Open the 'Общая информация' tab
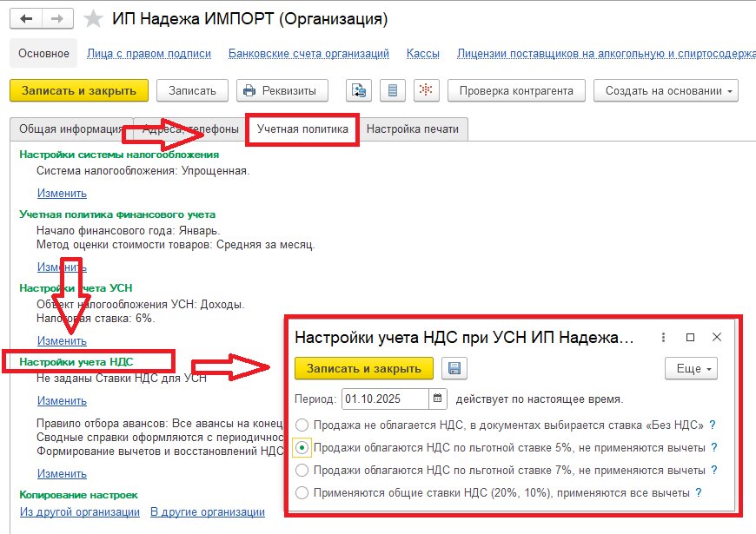This screenshot has width=756, height=534. (x=71, y=129)
